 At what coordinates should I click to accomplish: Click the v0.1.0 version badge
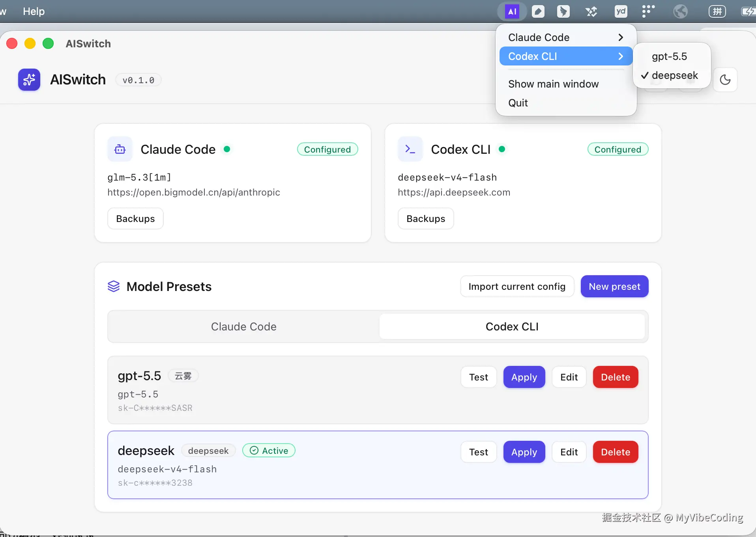click(138, 80)
